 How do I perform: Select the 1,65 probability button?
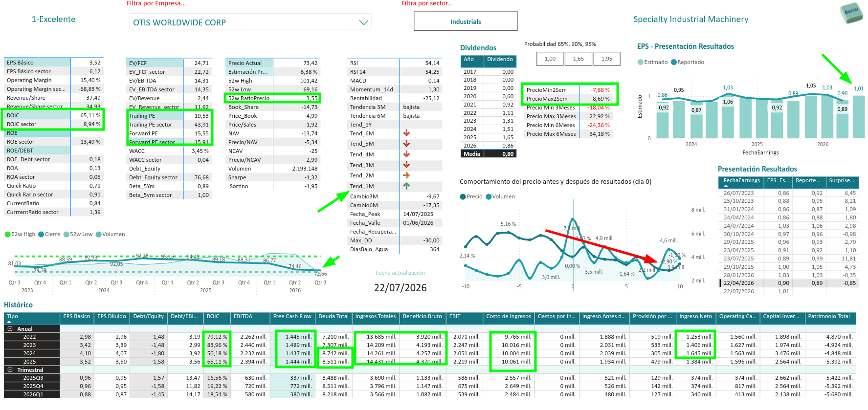(x=579, y=59)
